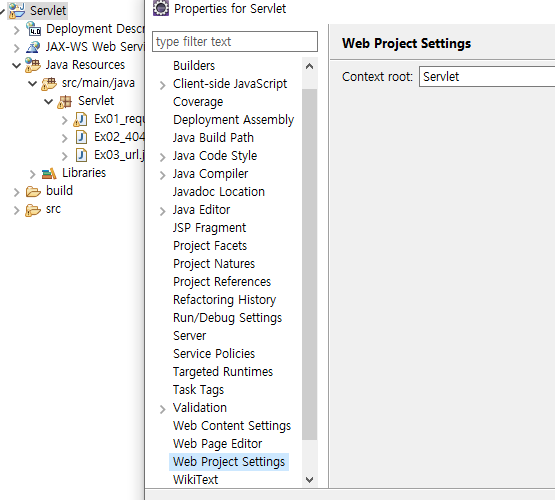Click the Ex03_url Java file icon
Image resolution: width=555 pixels, height=500 pixels.
(81, 155)
